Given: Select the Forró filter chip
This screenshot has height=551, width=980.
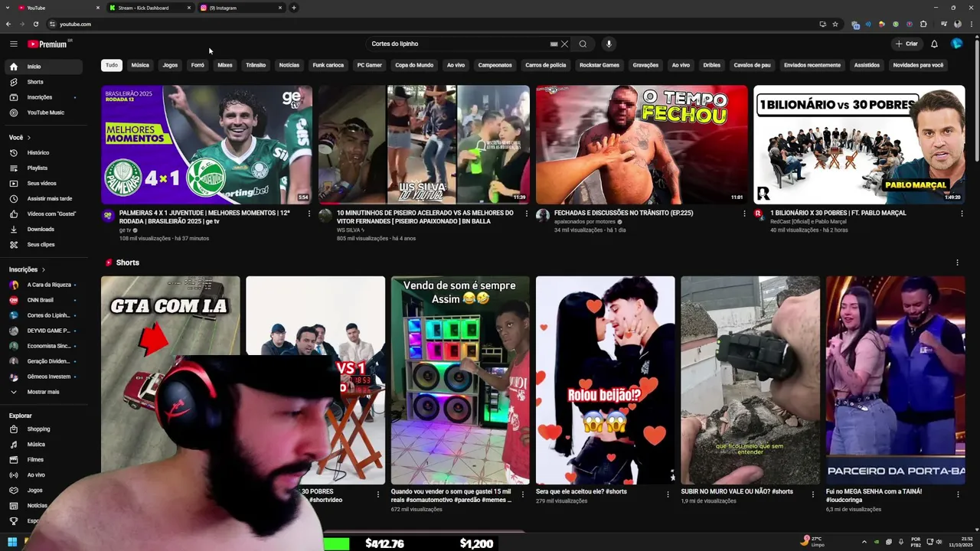Looking at the screenshot, I should pos(198,65).
